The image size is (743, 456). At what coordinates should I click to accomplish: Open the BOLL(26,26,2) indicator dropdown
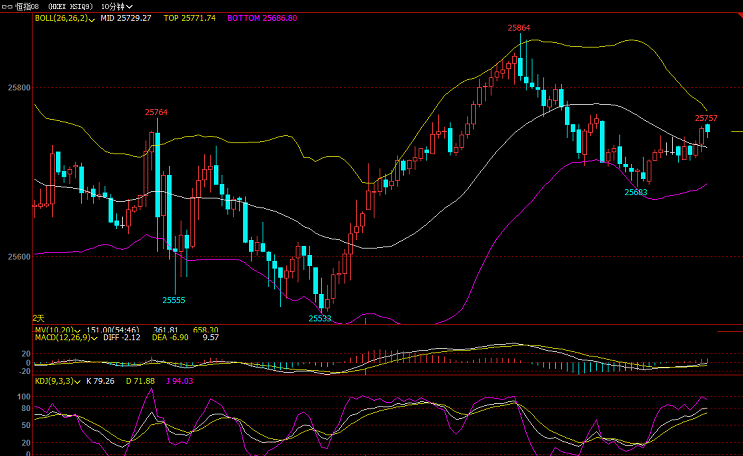tap(64, 18)
